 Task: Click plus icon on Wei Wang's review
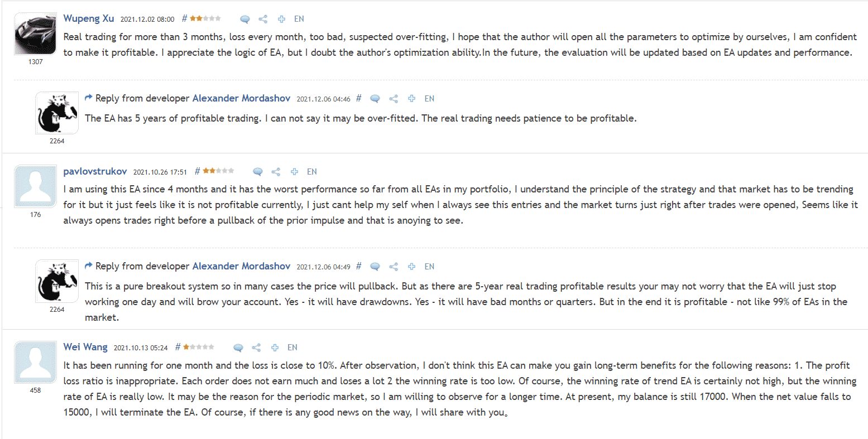[x=275, y=348]
